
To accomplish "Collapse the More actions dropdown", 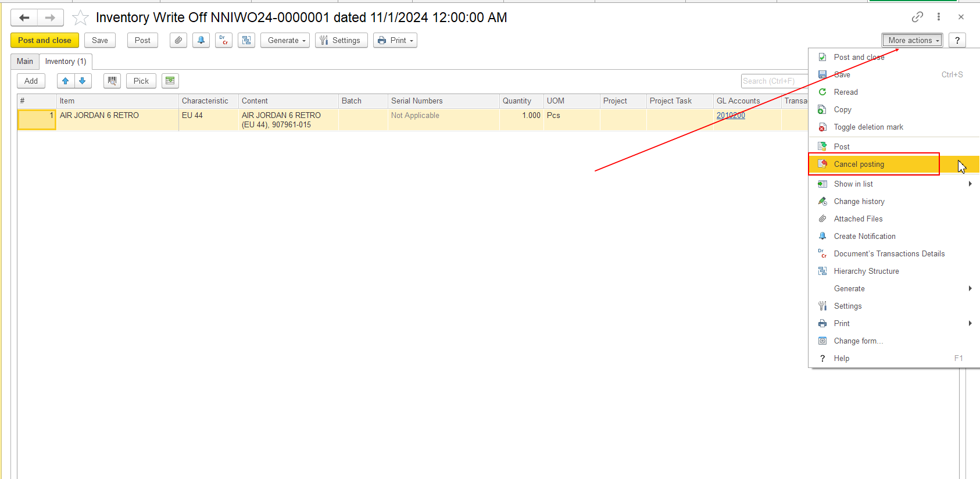I will tap(912, 40).
